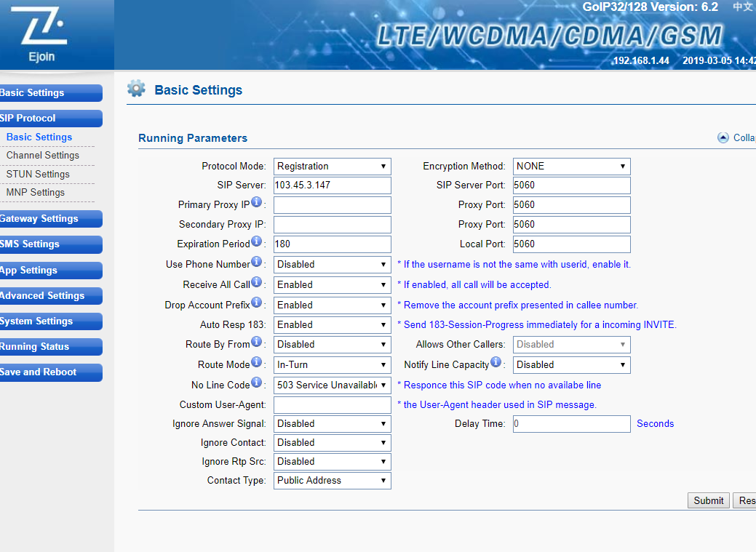Open Gateway Settings in the sidebar

click(49, 219)
